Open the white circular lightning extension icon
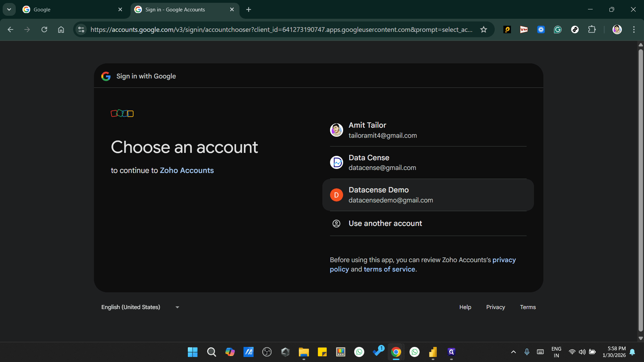Screen dimensions: 644x362 [575, 29]
